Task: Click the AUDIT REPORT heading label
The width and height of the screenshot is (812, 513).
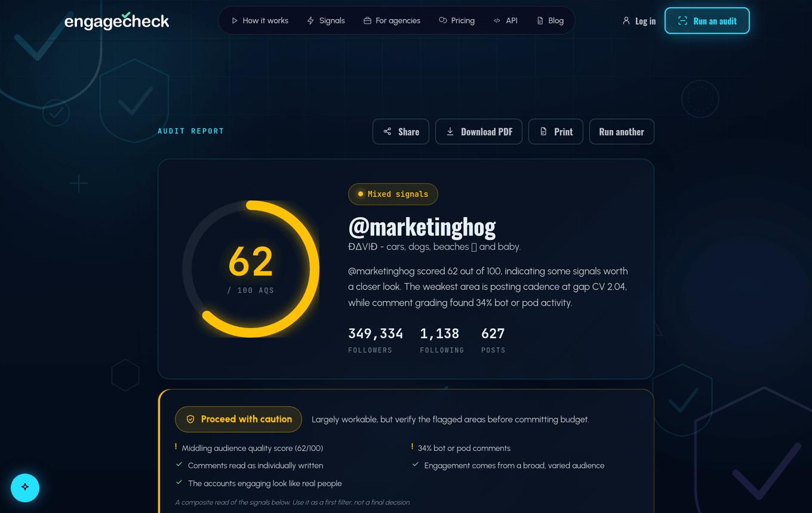Action: click(x=191, y=131)
